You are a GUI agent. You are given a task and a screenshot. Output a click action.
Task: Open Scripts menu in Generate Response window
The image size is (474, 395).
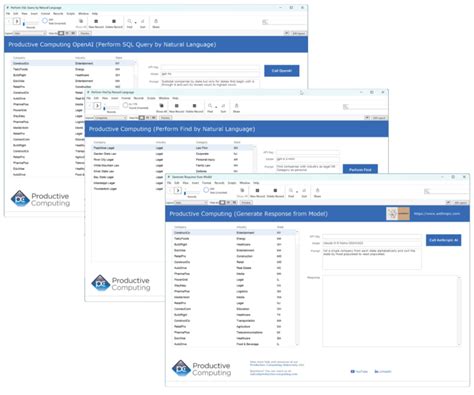232,183
